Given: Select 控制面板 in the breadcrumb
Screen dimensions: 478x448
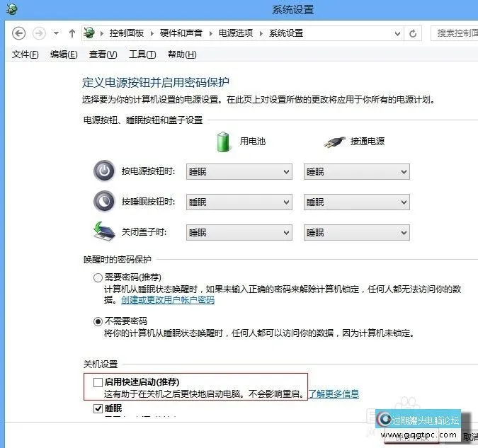Looking at the screenshot, I should coord(127,33).
